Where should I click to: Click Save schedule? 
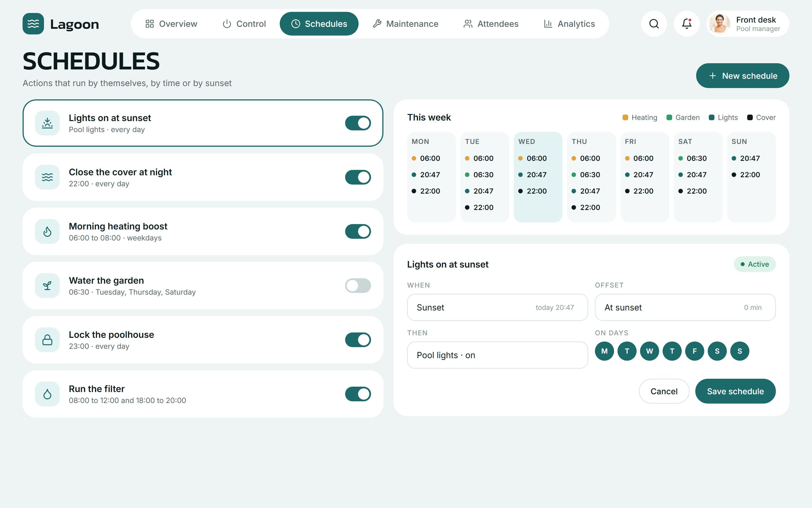pyautogui.click(x=735, y=391)
